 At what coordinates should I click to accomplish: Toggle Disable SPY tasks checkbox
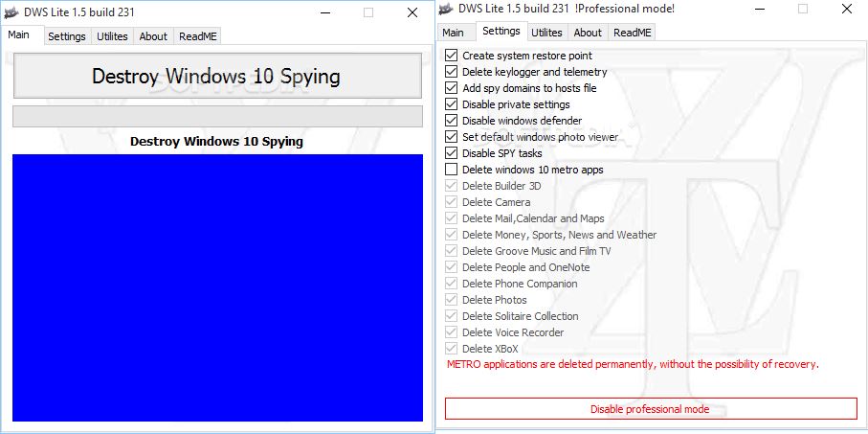tap(452, 153)
